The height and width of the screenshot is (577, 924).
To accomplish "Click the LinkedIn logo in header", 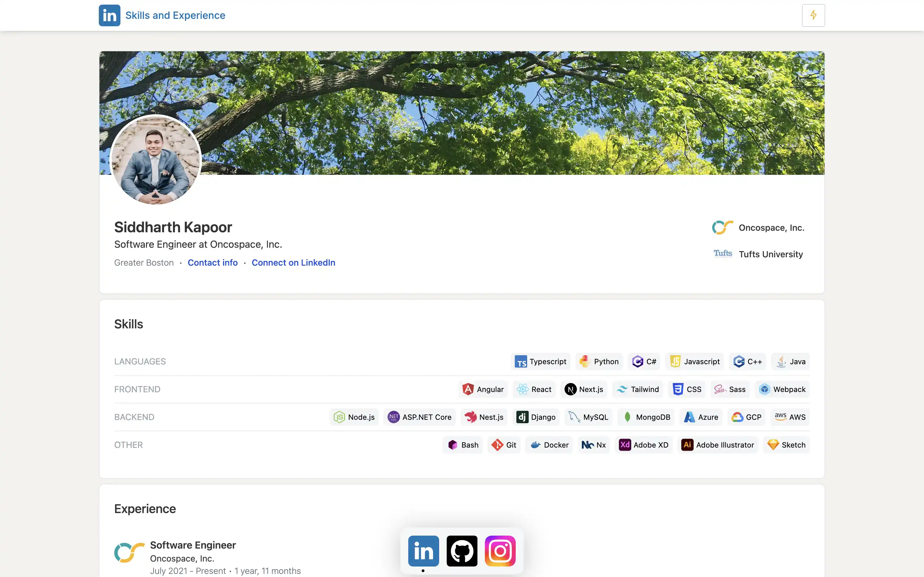I will click(x=110, y=15).
